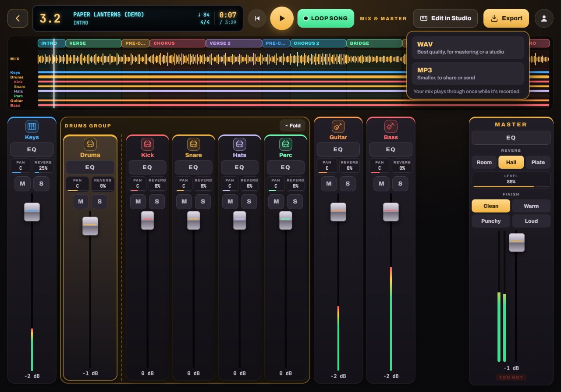Solo the Keys channel
The image size is (561, 392).
(x=41, y=184)
